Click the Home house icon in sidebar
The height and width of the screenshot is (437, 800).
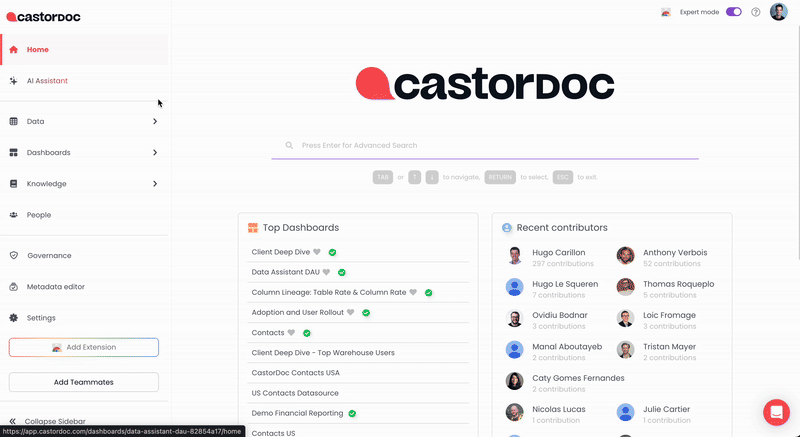click(14, 49)
